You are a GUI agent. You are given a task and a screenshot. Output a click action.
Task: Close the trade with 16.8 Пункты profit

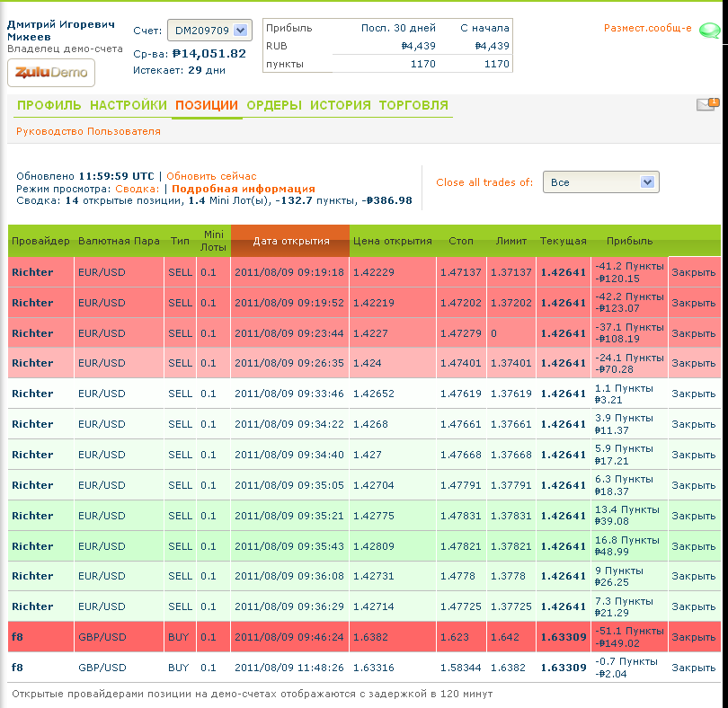(x=694, y=546)
